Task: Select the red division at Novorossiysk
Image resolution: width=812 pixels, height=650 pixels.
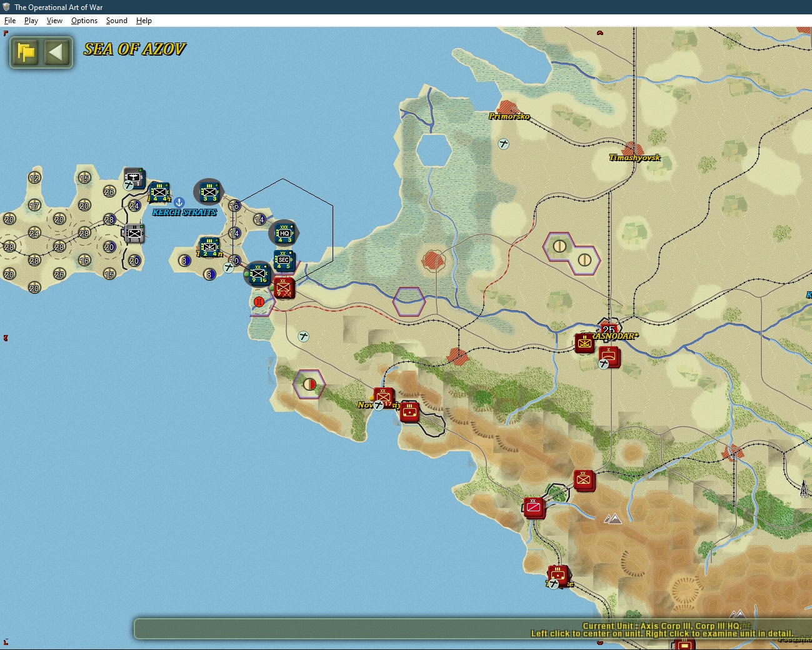Action: (384, 397)
